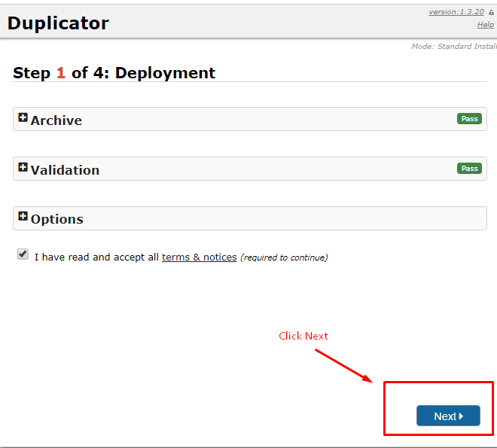
Task: Click the Options section title
Action: [57, 219]
